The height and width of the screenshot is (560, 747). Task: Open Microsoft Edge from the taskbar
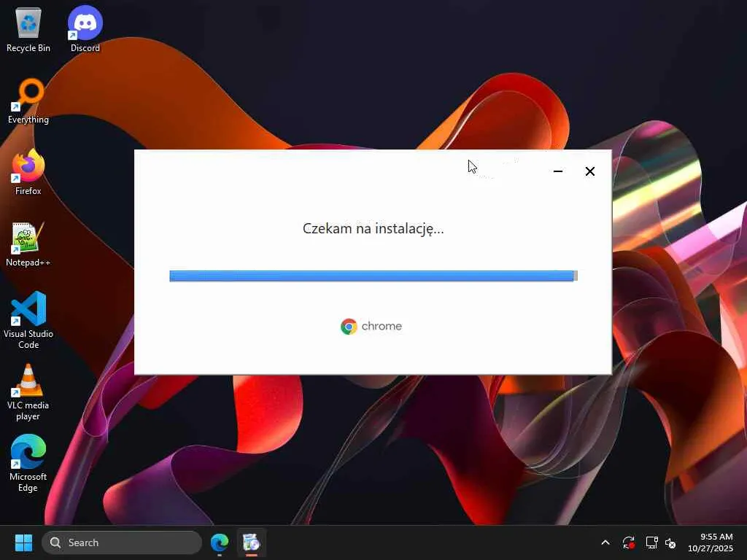[220, 542]
